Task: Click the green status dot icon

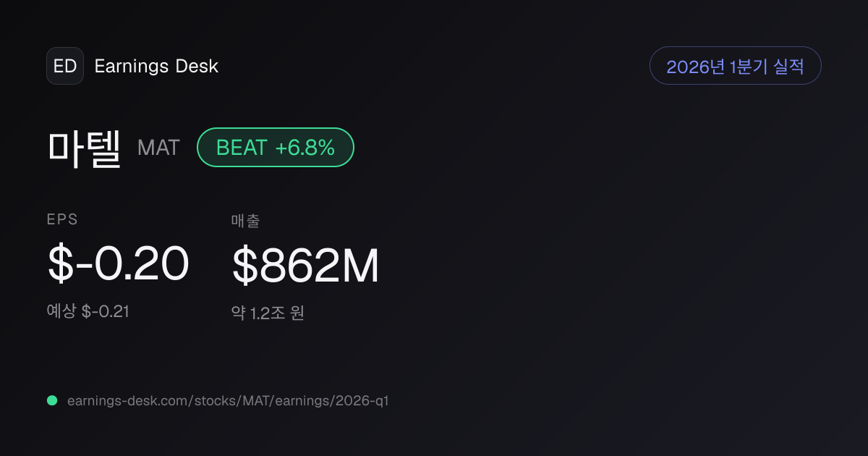Action: point(52,400)
